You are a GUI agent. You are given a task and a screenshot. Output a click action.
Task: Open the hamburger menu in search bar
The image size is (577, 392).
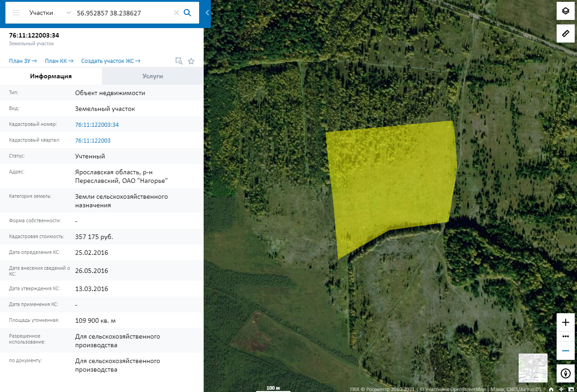16,13
